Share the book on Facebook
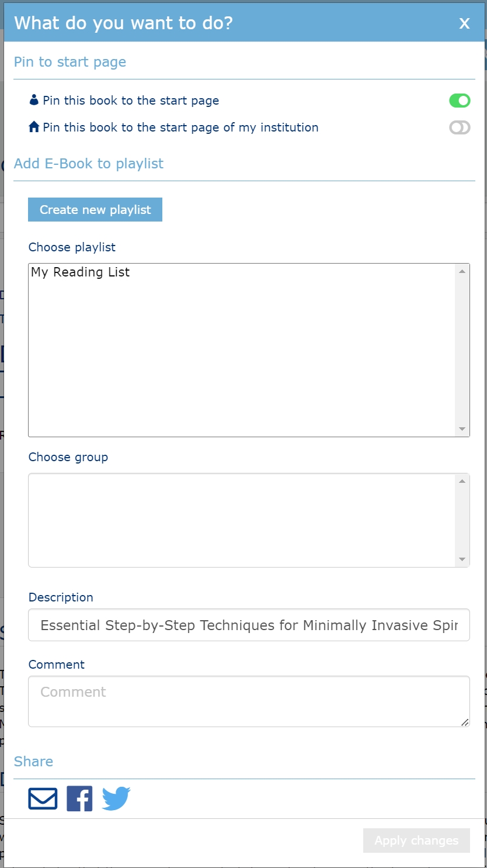487x868 pixels. [79, 798]
